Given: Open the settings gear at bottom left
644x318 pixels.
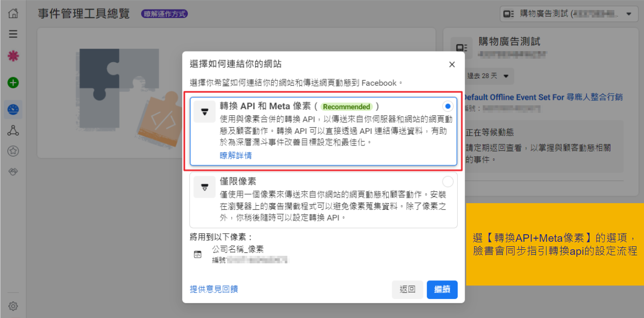Looking at the screenshot, I should tap(14, 306).
